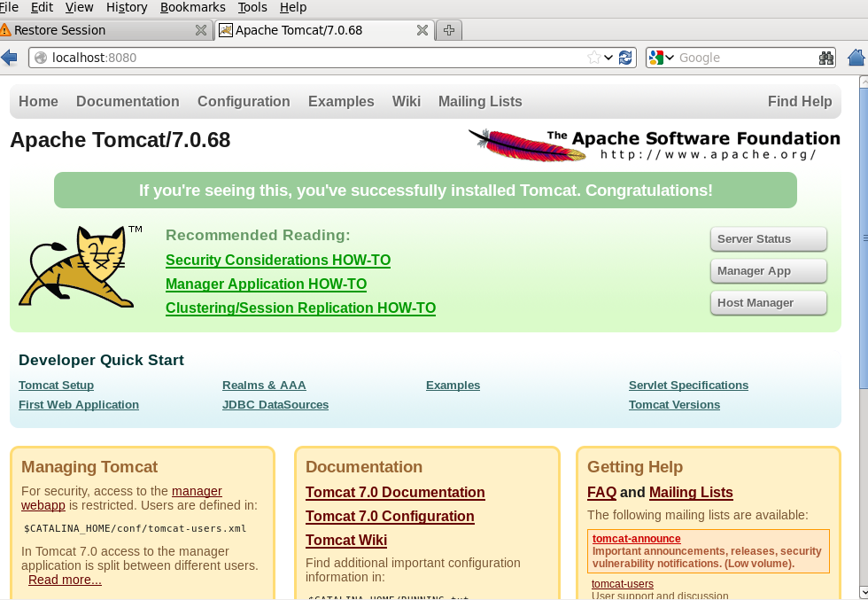Click the Read more... link

point(65,580)
